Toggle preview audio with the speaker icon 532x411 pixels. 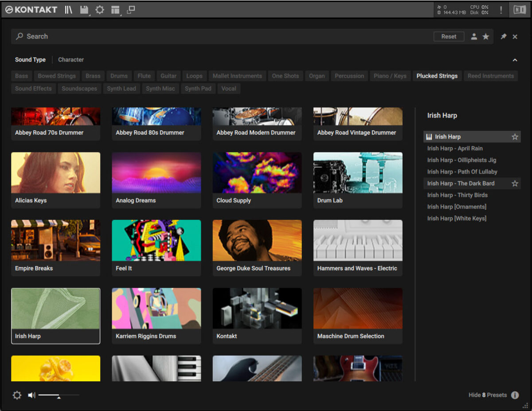[31, 395]
